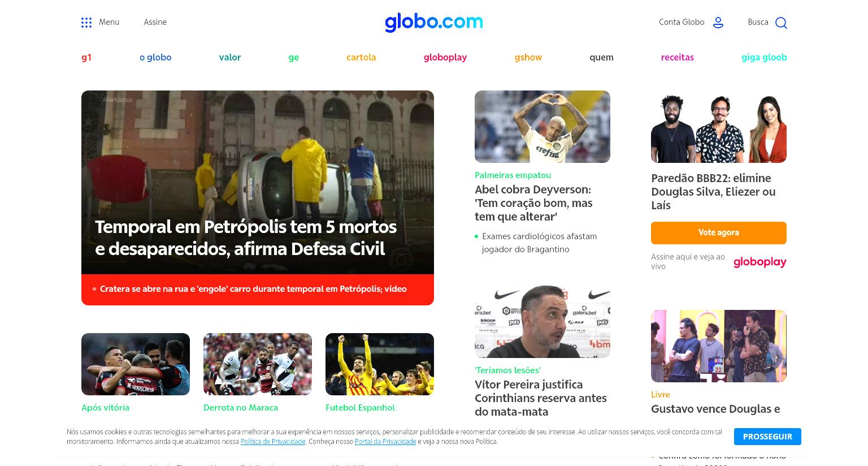The image size is (868, 466).
Task: Open the gshow tab
Action: (x=528, y=57)
